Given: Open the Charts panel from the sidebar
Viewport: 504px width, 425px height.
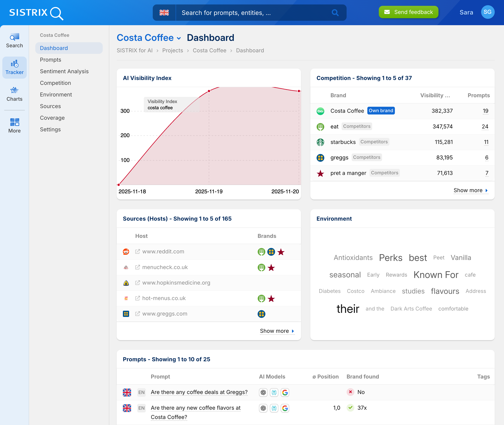Looking at the screenshot, I should click(x=15, y=94).
